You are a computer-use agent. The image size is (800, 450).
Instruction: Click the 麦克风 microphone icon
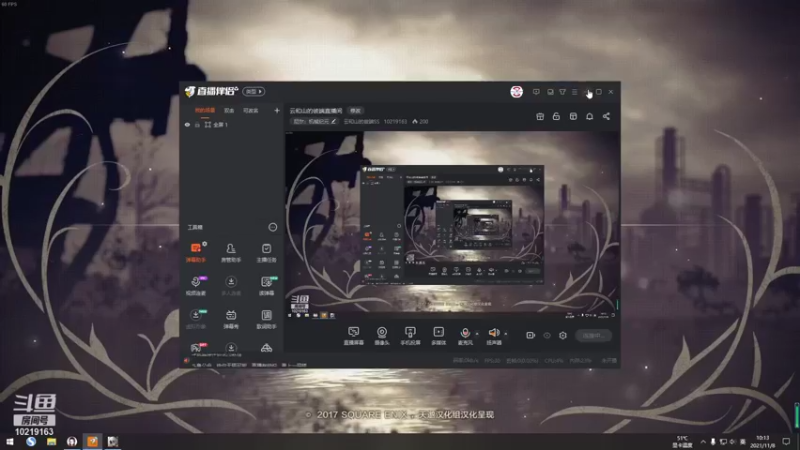click(x=465, y=333)
